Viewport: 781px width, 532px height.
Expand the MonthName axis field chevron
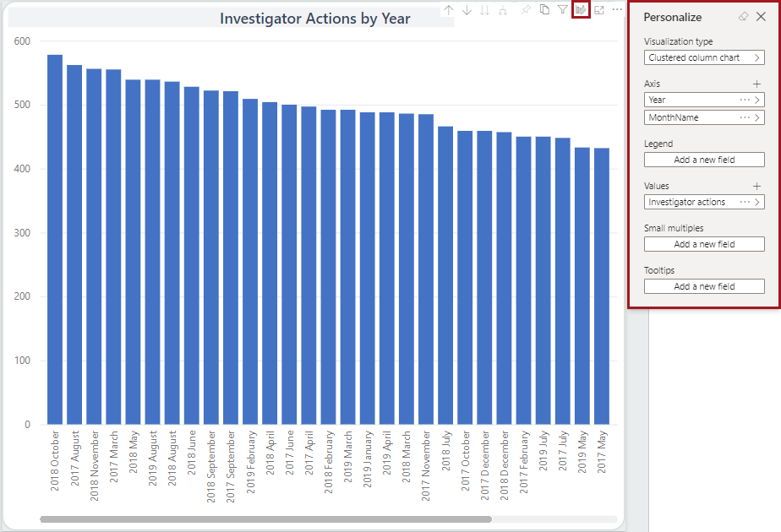coord(758,118)
